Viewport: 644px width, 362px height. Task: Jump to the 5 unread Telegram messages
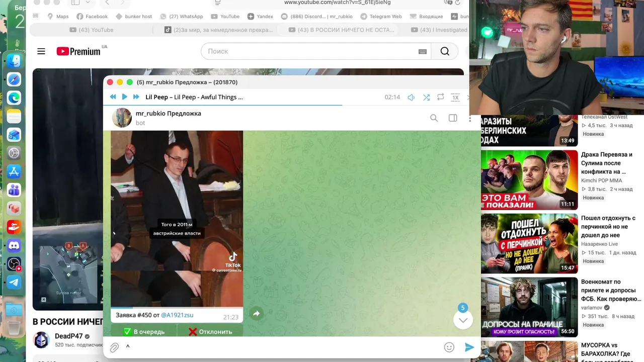pyautogui.click(x=463, y=319)
